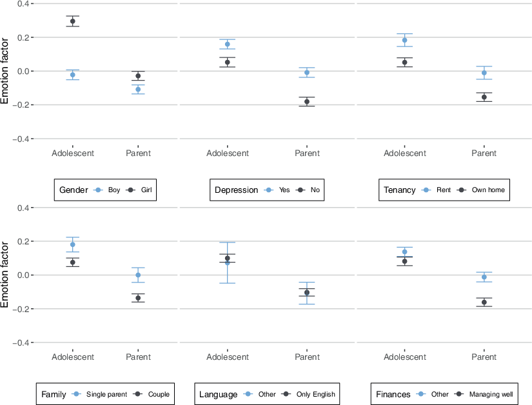Click the Parent axis label in Tenancy panel
Image resolution: width=532 pixels, height=405 pixels.
[x=484, y=153]
